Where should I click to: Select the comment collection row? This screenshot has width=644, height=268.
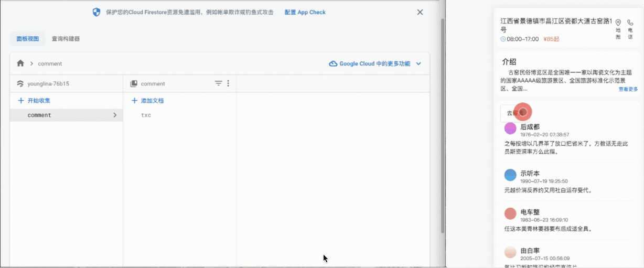tap(66, 115)
